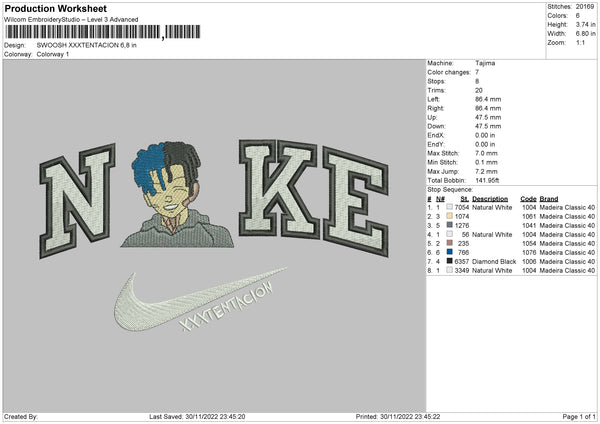This screenshot has height=424, width=600.
Task: Click the 'Color changes:' label
Action: (449, 72)
